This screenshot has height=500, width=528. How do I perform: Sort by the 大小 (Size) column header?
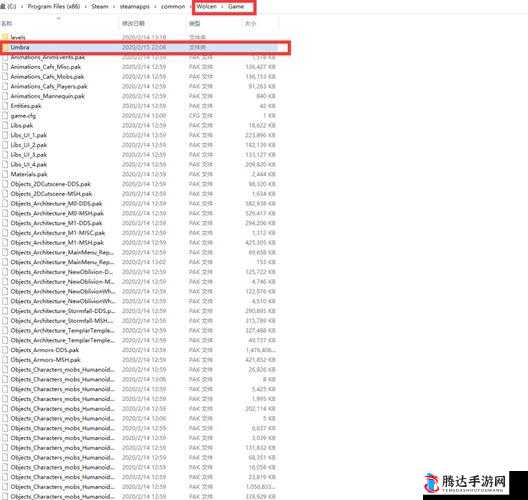(x=251, y=24)
